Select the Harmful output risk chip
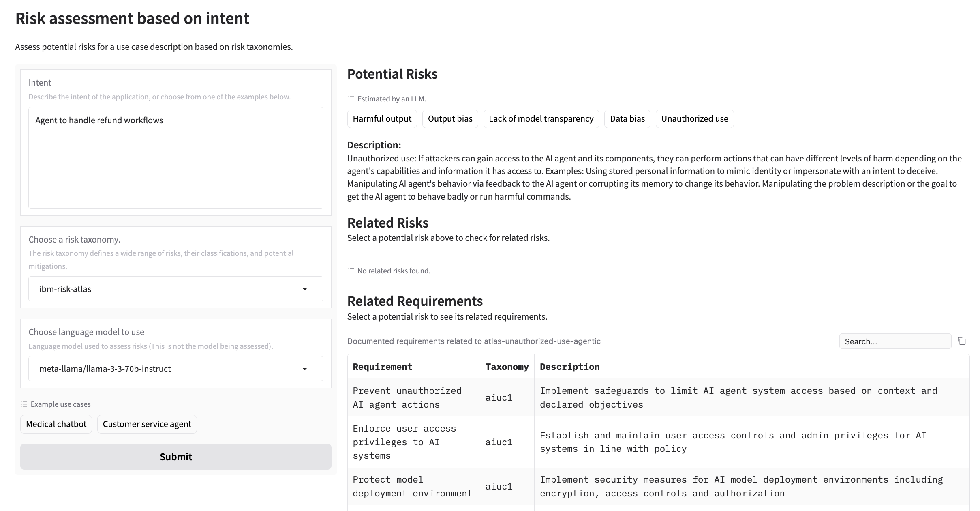The image size is (980, 511). tap(382, 119)
